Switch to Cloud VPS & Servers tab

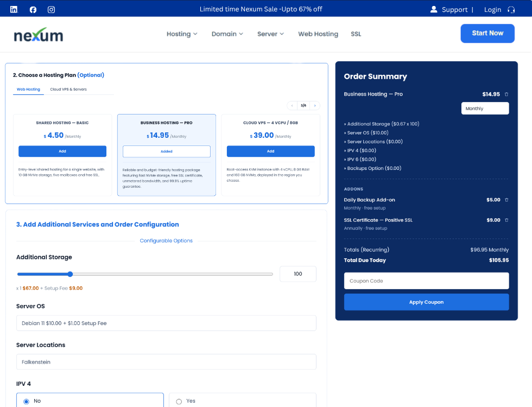tap(68, 89)
